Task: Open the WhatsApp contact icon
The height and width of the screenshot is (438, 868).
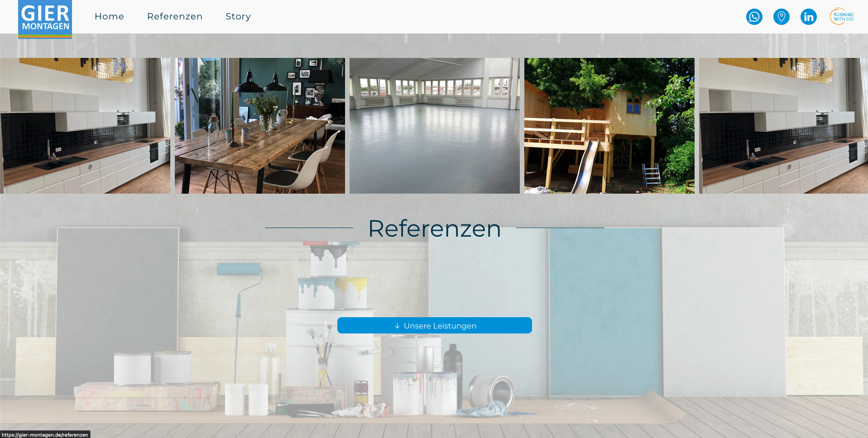Action: point(754,17)
